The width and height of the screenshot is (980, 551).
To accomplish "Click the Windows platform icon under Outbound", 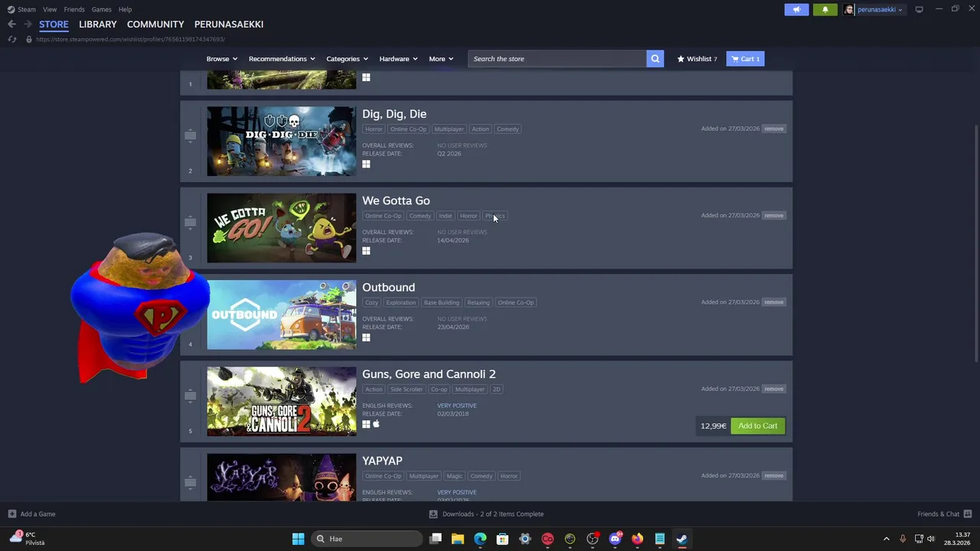I will point(366,337).
